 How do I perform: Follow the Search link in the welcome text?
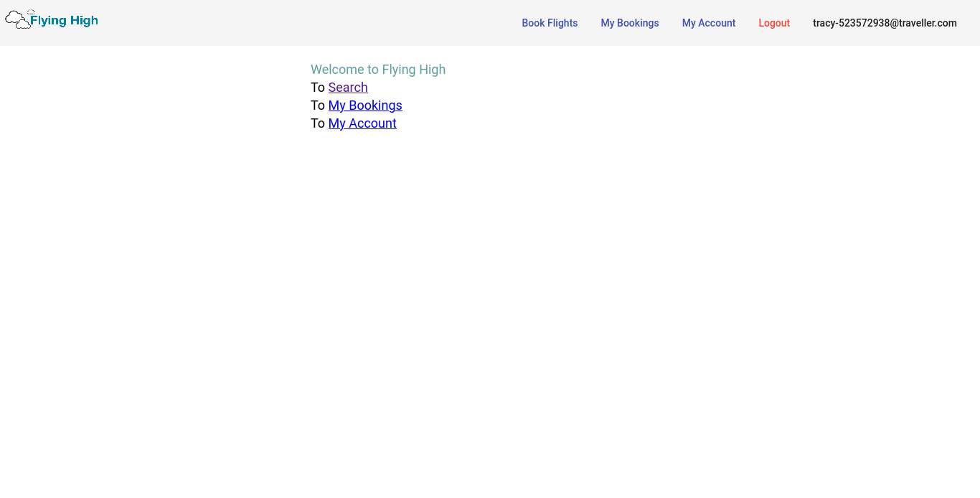tap(348, 88)
